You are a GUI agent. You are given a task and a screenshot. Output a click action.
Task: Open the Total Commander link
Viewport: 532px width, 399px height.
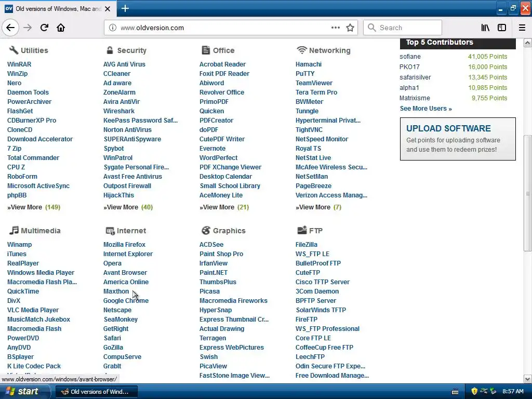click(33, 158)
